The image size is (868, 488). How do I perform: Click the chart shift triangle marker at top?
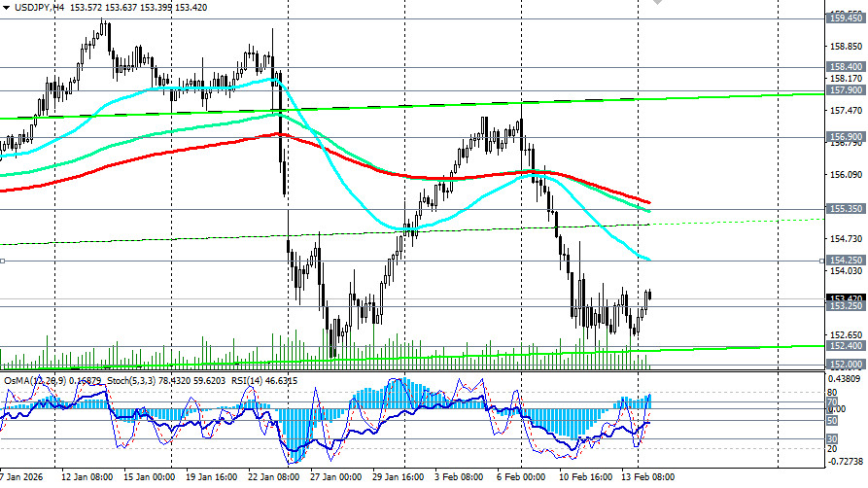point(658,3)
